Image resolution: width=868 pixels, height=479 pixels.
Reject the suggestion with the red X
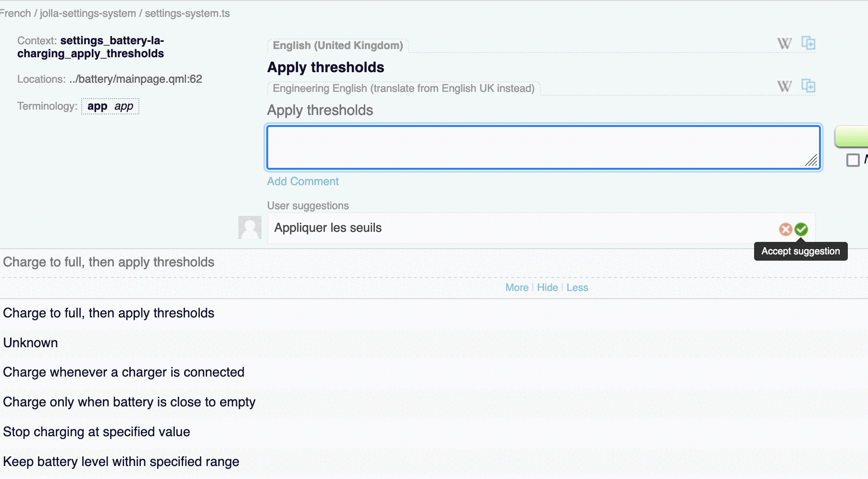pyautogui.click(x=785, y=229)
